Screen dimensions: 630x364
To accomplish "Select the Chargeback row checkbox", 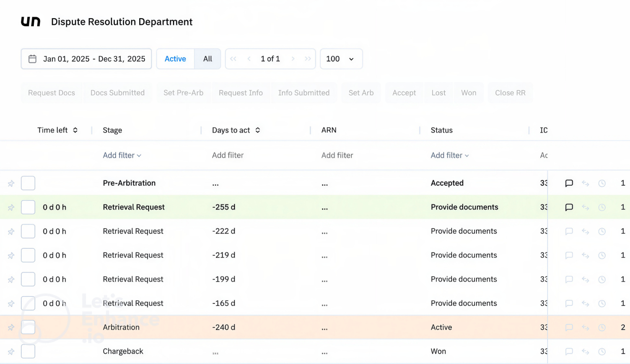I will point(28,351).
